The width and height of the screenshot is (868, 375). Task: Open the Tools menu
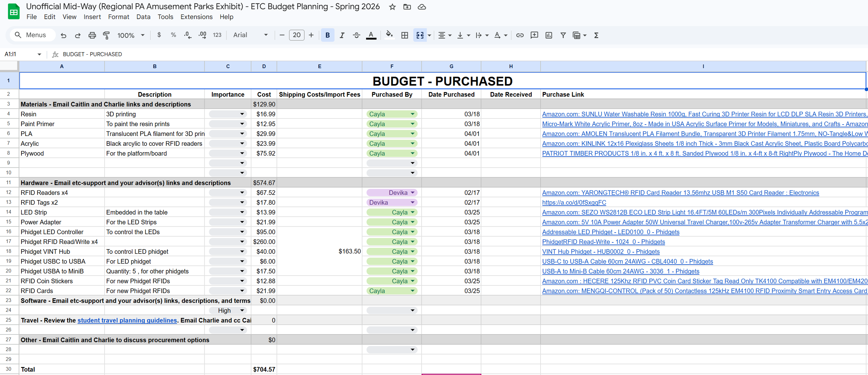point(165,17)
